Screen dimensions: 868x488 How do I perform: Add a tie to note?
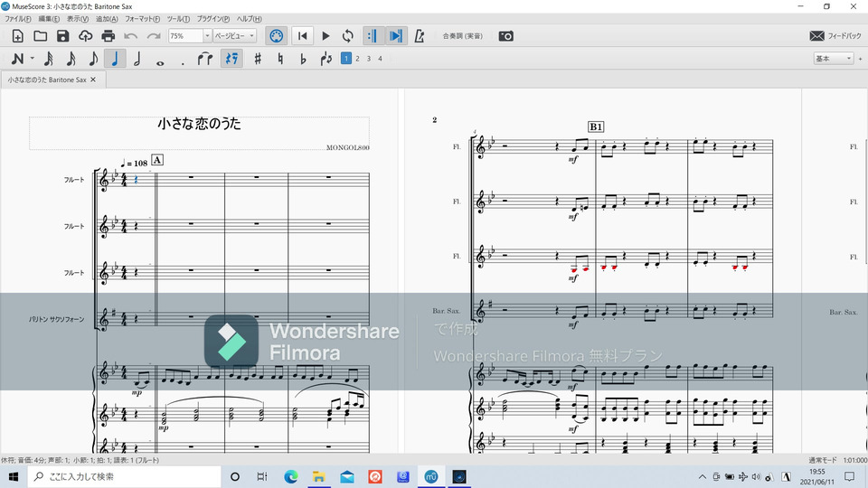click(205, 59)
